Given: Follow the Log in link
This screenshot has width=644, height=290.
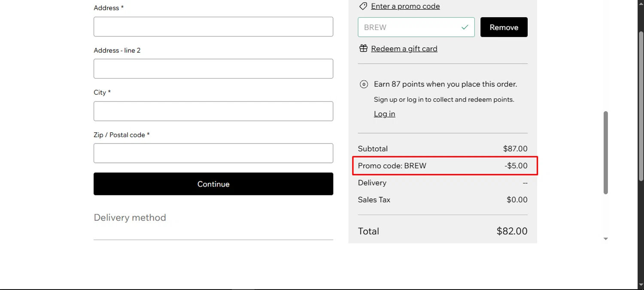Looking at the screenshot, I should click(384, 114).
